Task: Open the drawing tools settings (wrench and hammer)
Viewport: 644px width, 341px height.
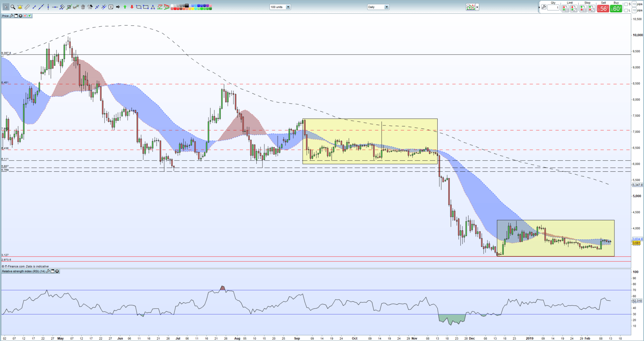Action: tap(90, 7)
